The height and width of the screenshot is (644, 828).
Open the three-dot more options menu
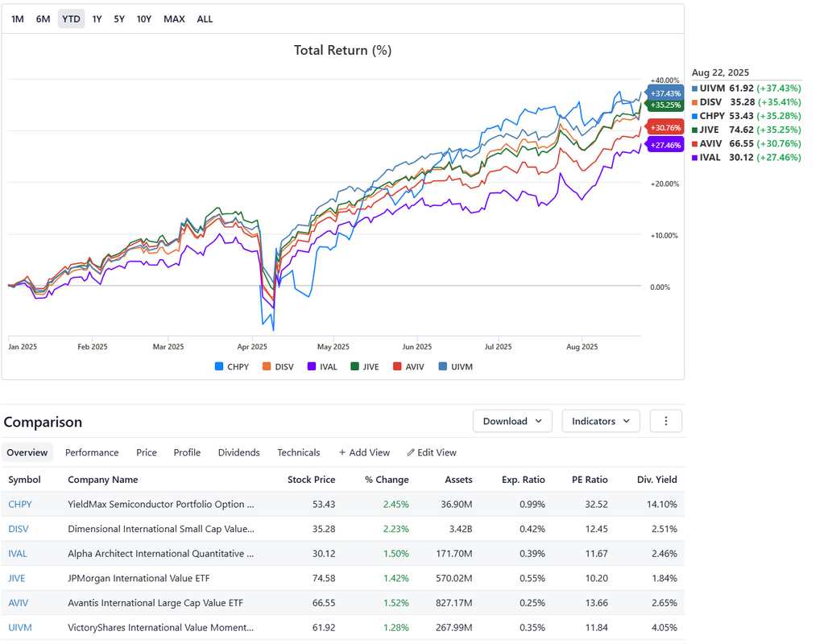click(x=665, y=421)
